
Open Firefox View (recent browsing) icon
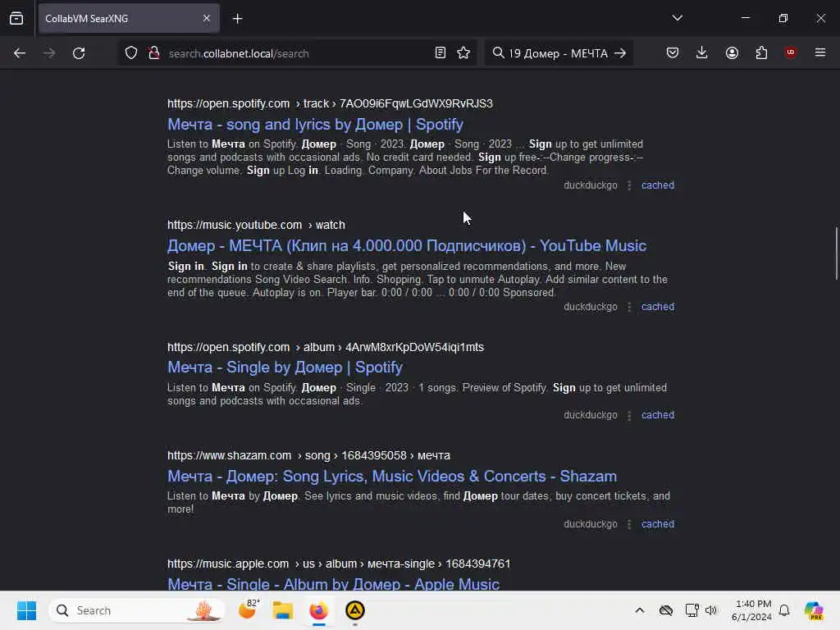pyautogui.click(x=16, y=18)
